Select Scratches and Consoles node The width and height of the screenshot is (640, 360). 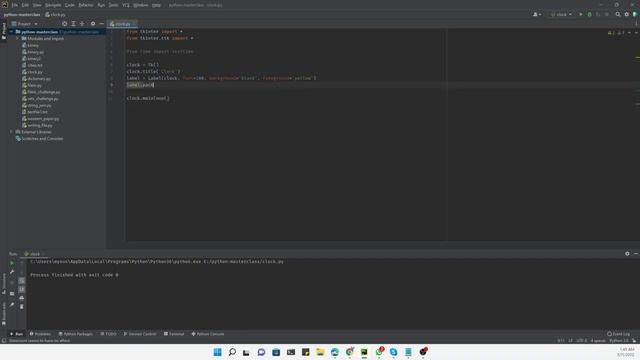click(x=40, y=139)
